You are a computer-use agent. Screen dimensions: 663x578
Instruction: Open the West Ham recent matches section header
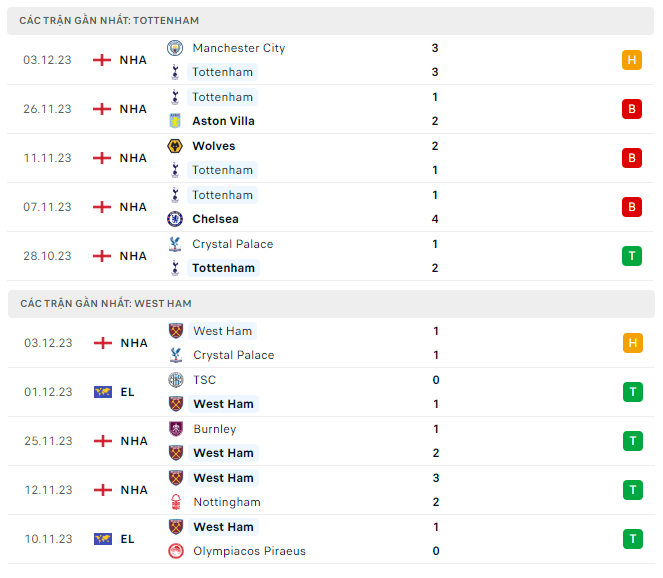(105, 303)
